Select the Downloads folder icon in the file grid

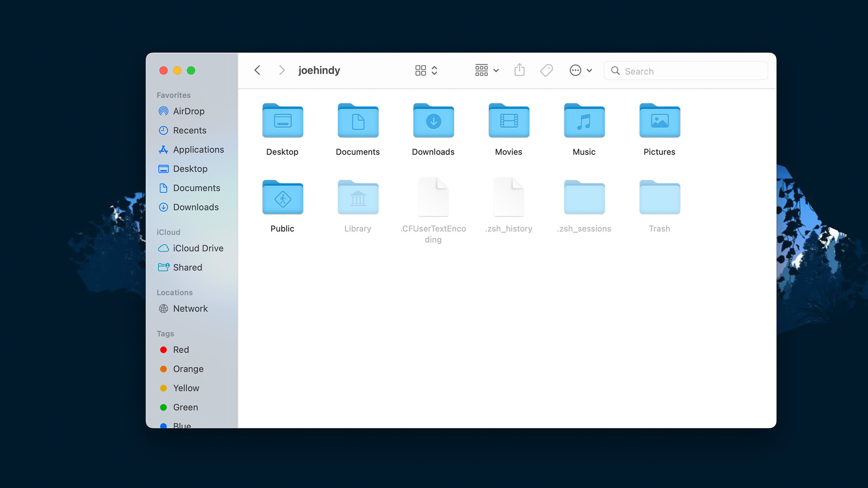(433, 121)
